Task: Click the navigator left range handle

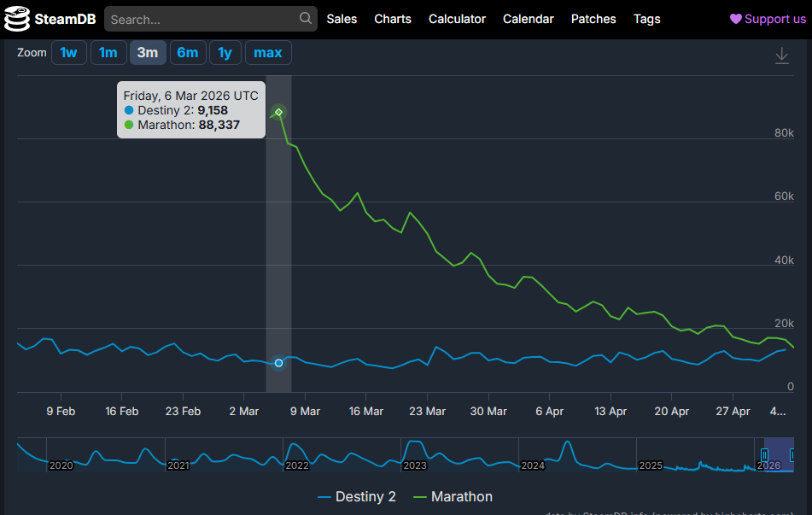Action: click(x=764, y=455)
